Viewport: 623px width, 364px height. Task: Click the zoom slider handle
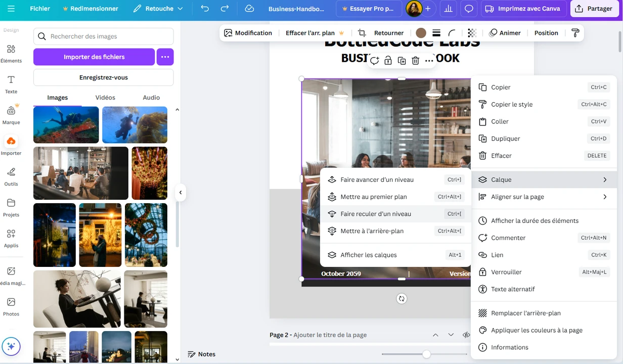click(x=426, y=354)
